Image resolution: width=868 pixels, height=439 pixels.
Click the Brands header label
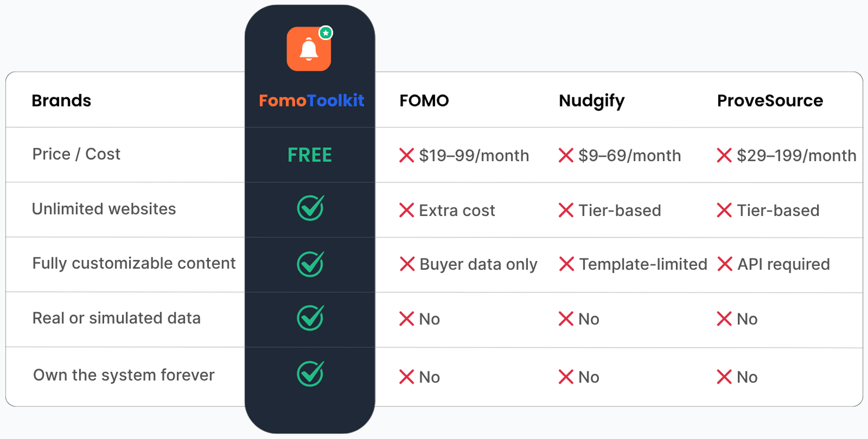(61, 101)
